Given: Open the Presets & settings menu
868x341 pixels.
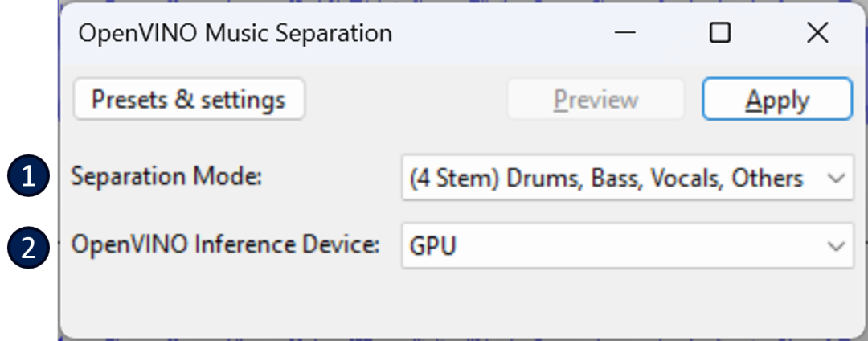Looking at the screenshot, I should click(x=188, y=100).
